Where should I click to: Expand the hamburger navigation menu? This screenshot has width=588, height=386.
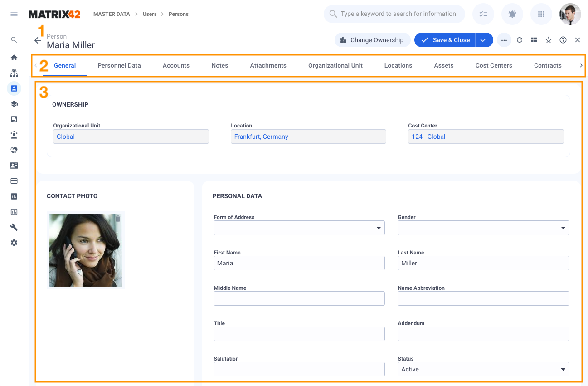14,14
